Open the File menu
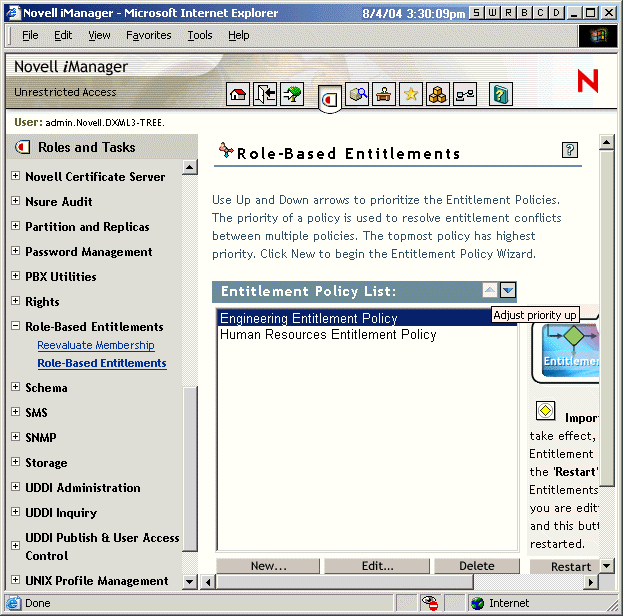 point(30,35)
